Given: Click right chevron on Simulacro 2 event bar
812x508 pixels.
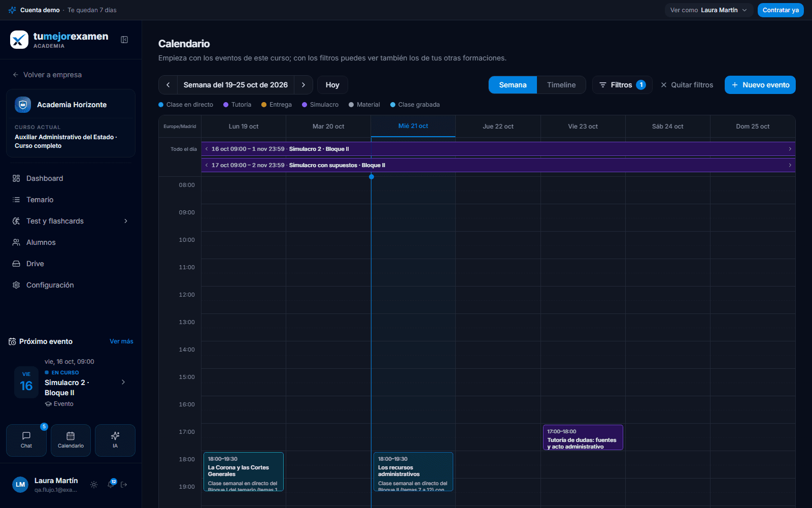Looking at the screenshot, I should 790,149.
